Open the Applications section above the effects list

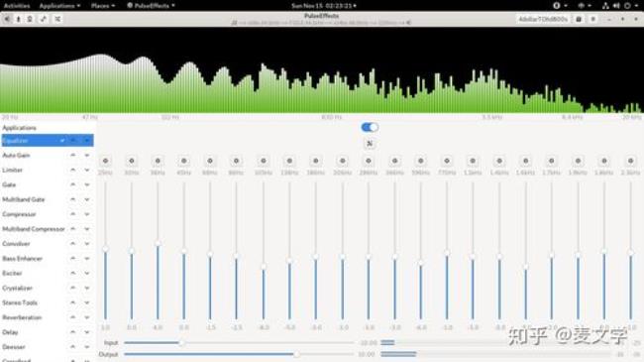19,128
